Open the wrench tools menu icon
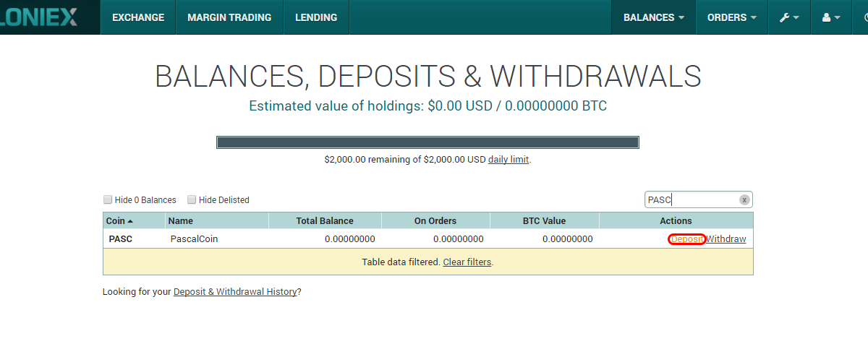 pyautogui.click(x=788, y=17)
